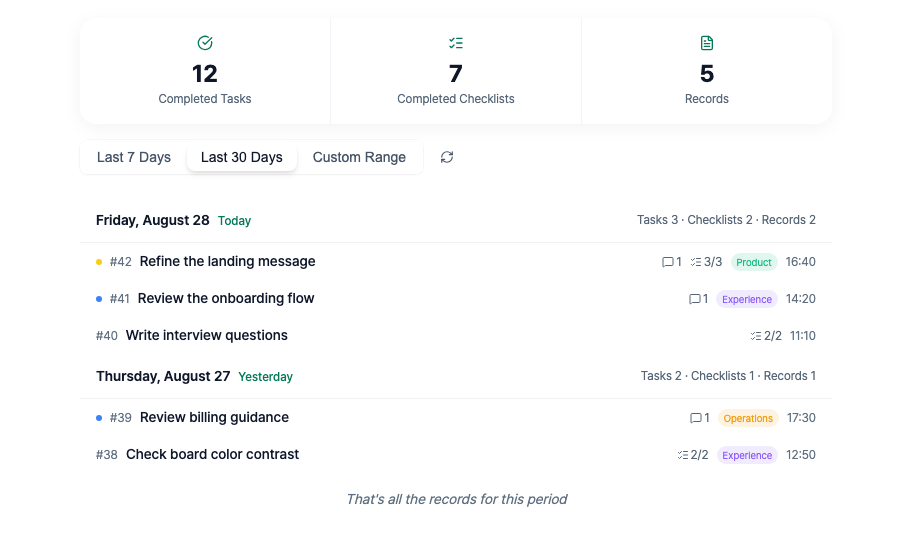Click the Product tag on task #42
Screen dimensions: 912x550
point(754,262)
